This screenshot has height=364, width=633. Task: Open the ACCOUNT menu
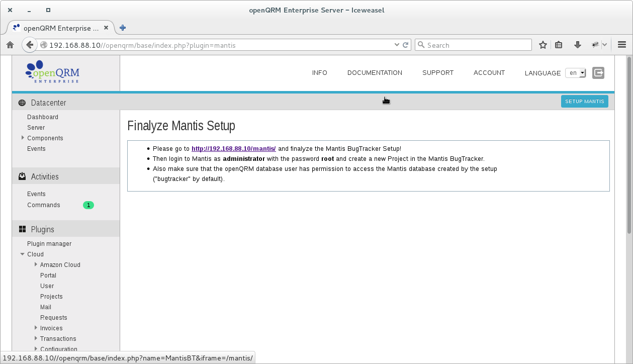[x=489, y=73]
